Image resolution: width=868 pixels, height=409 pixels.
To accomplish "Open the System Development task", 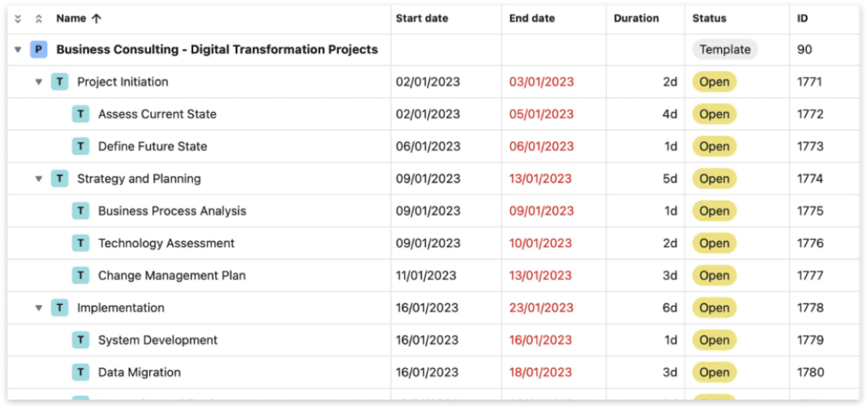I will coord(157,340).
